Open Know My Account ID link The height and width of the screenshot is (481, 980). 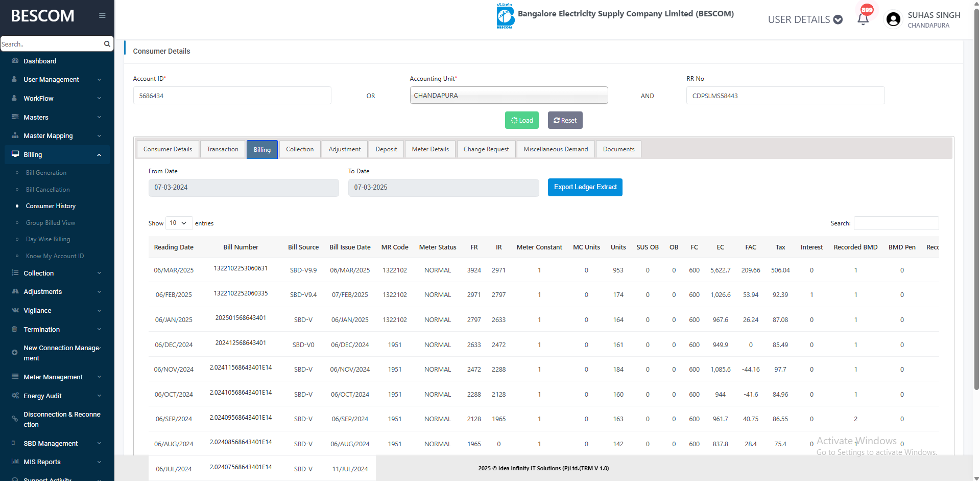coord(55,256)
